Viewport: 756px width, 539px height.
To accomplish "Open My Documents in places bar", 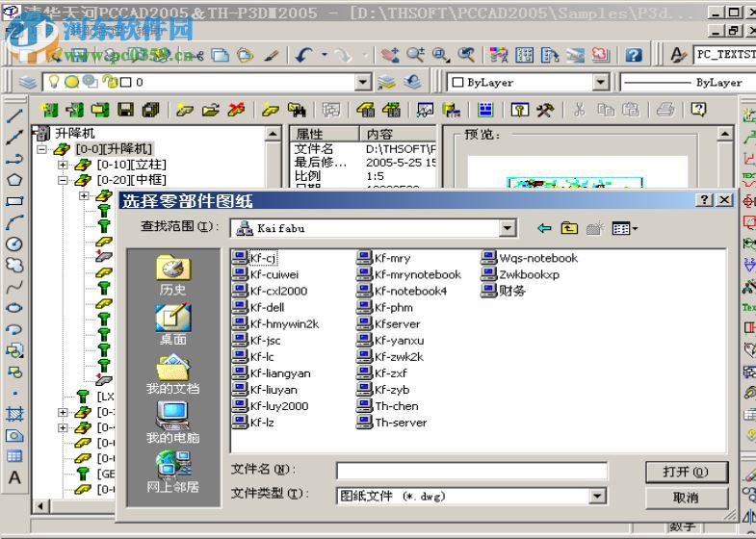I will 173,373.
